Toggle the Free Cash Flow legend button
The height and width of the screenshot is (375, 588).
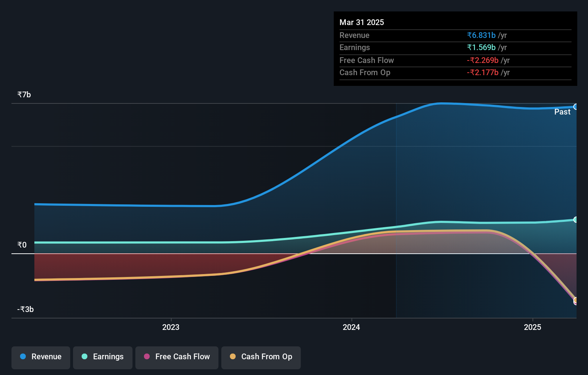pos(177,357)
